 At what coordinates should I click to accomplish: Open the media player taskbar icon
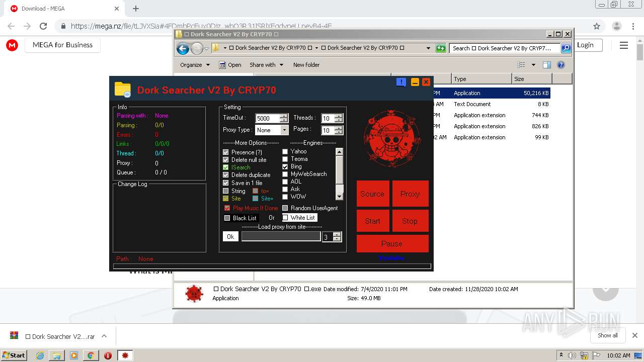pos(74,355)
